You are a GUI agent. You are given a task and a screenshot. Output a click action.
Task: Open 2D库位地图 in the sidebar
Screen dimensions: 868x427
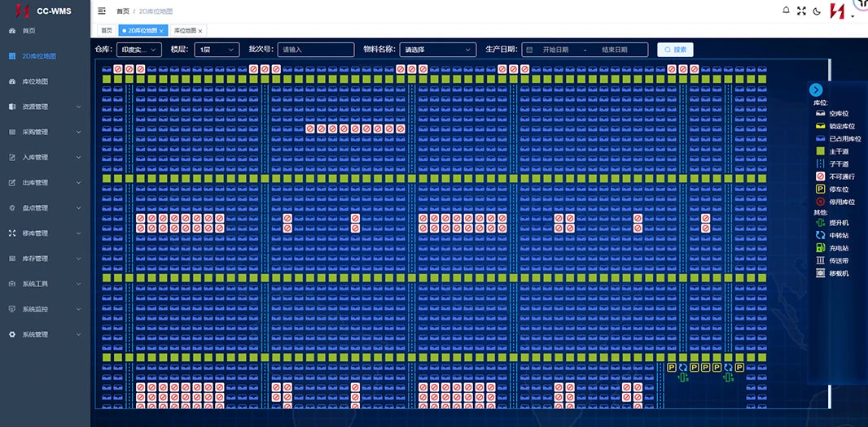coord(45,56)
